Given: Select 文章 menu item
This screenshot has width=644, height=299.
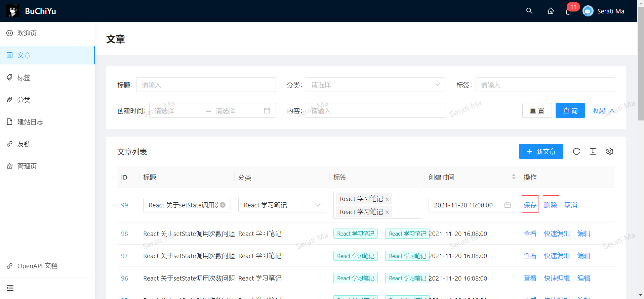Looking at the screenshot, I should click(47, 55).
